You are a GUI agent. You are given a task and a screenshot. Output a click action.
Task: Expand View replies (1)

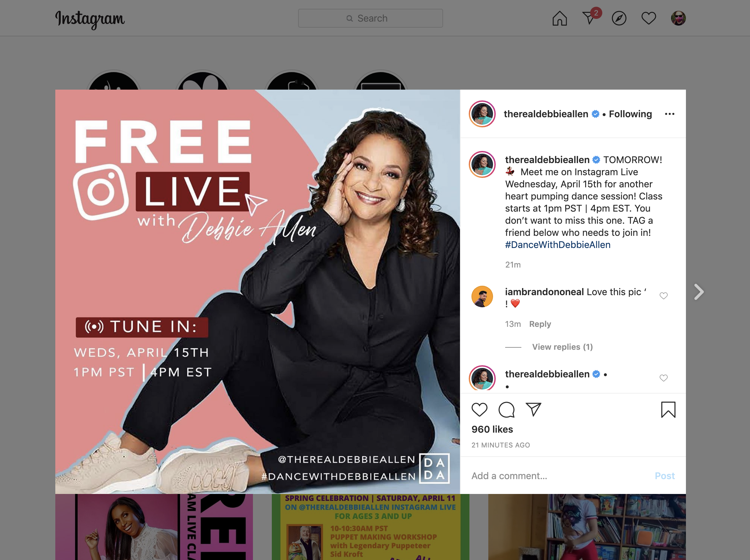point(562,347)
